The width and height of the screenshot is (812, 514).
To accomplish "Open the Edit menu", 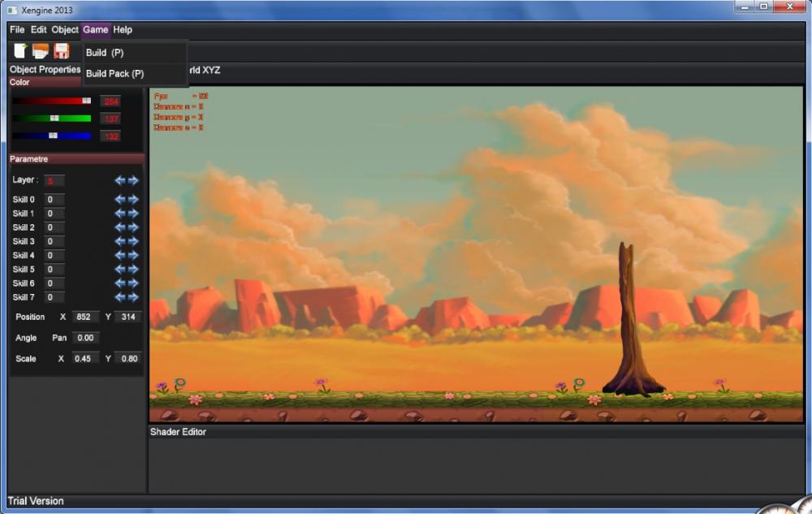I will click(x=38, y=29).
